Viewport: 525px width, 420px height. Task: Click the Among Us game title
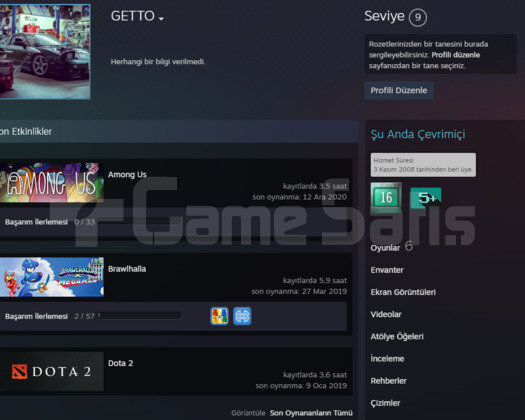(x=127, y=174)
